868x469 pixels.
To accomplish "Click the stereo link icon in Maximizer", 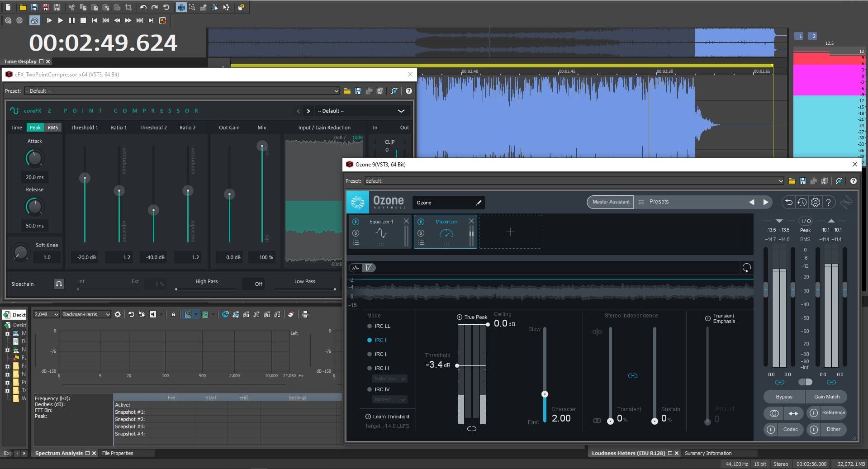I will click(x=632, y=376).
